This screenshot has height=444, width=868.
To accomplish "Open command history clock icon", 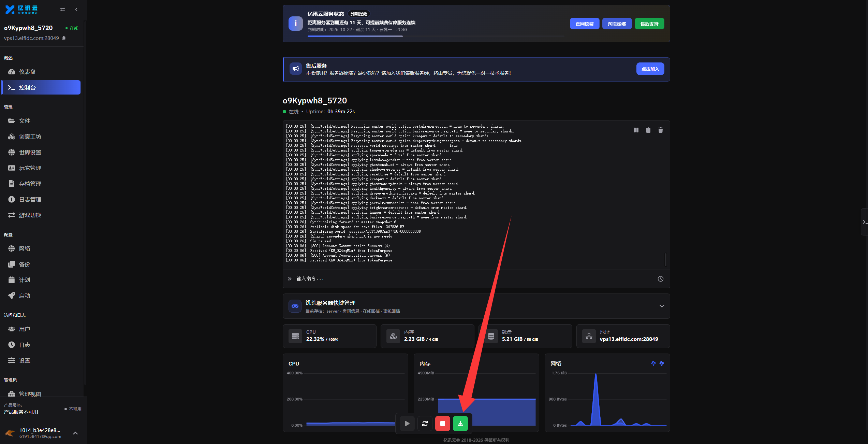I will 661,279.
